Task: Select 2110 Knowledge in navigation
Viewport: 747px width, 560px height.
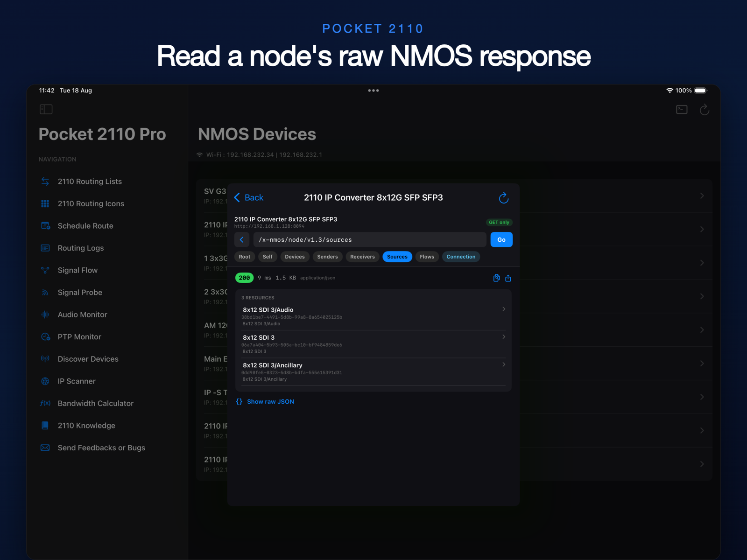Action: (x=86, y=426)
